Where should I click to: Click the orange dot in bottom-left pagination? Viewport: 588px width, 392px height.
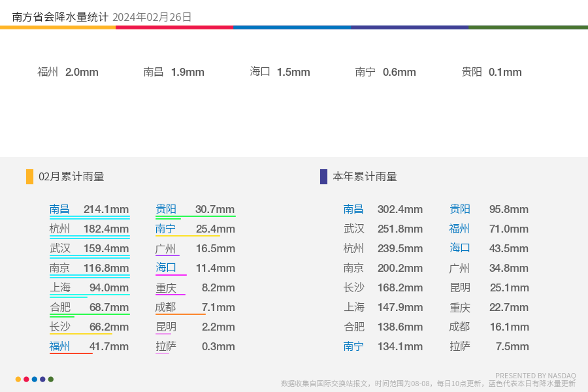click(x=18, y=379)
